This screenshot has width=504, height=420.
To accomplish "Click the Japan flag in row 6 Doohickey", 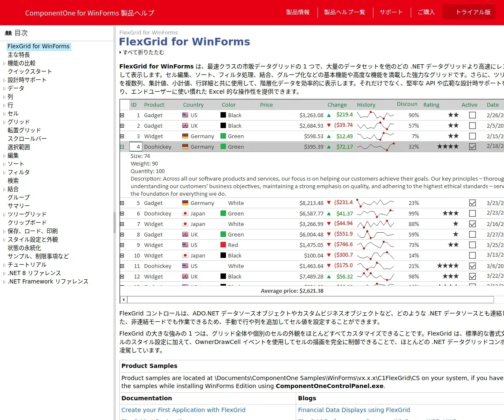I will [185, 213].
